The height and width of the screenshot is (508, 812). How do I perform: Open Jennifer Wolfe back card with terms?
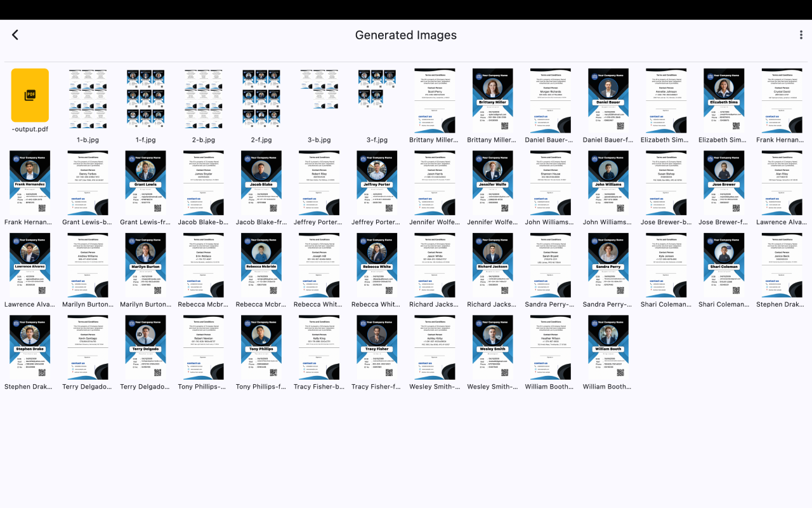pos(435,183)
